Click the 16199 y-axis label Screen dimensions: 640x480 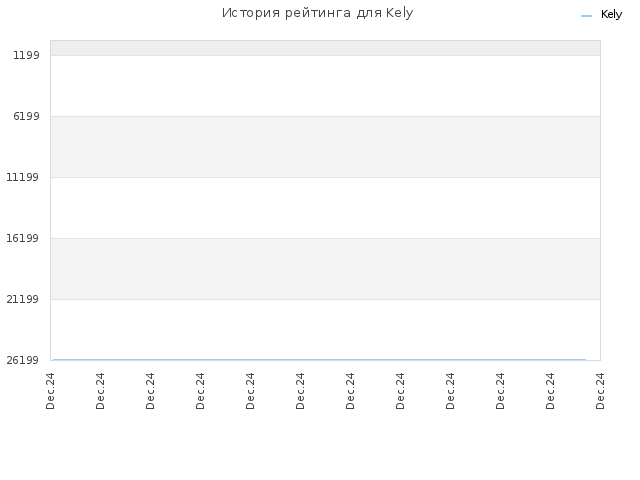pos(22,238)
